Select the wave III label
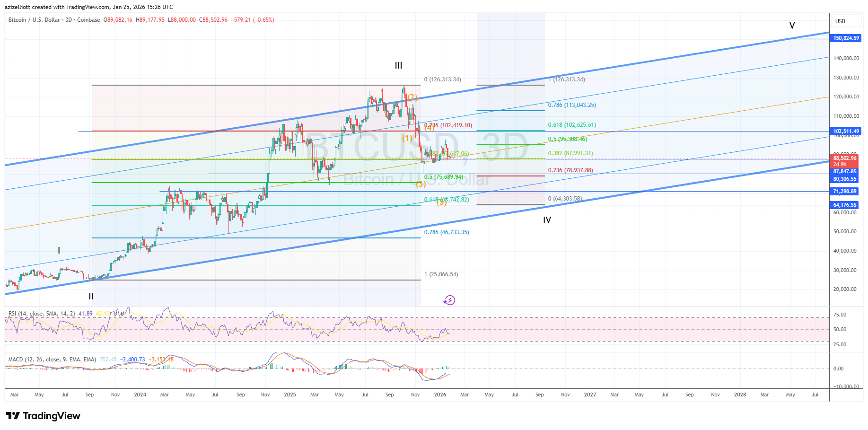 pos(399,66)
